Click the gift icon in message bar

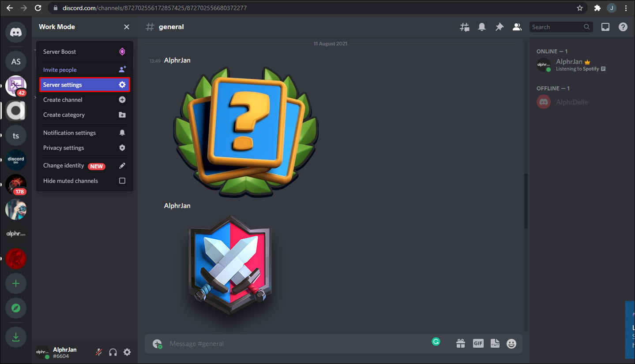click(460, 343)
